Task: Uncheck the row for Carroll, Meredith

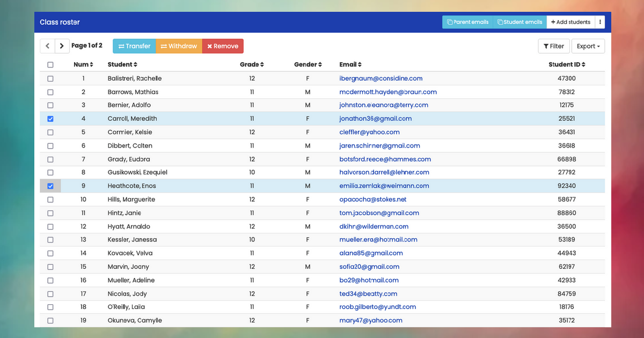Action: pos(50,119)
